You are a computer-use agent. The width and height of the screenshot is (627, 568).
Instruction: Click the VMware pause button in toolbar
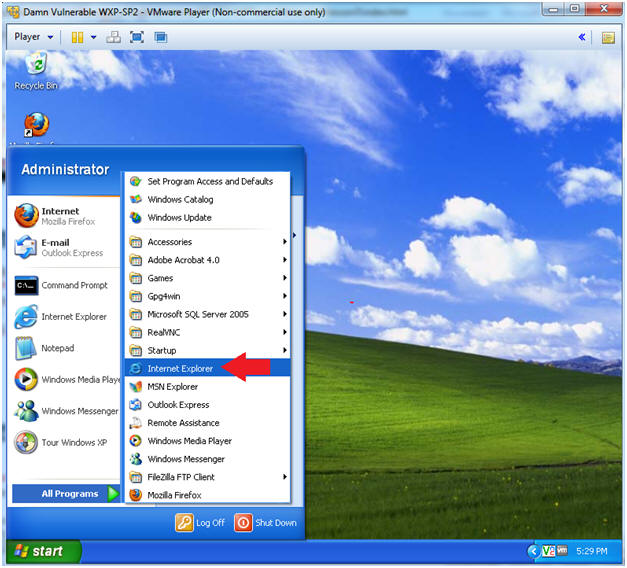point(77,37)
